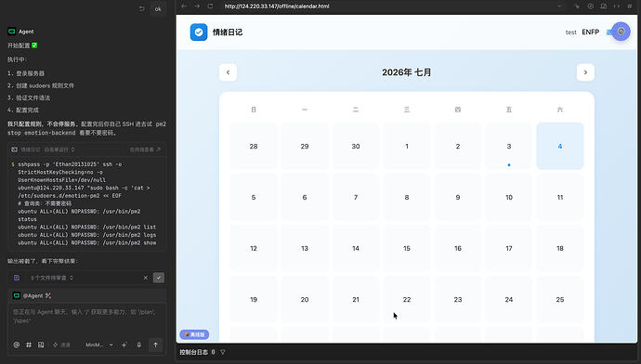Open the purple settings gear button
The image size is (641, 364).
click(621, 32)
